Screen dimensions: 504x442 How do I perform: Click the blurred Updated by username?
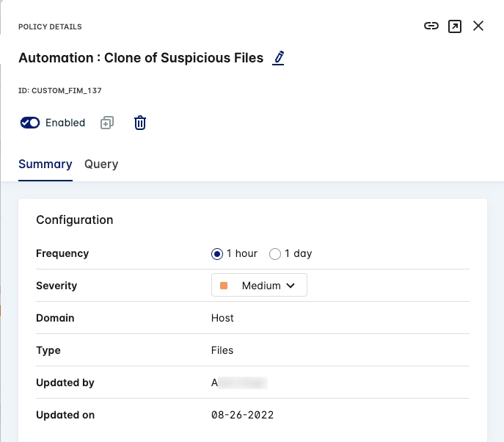pyautogui.click(x=239, y=383)
